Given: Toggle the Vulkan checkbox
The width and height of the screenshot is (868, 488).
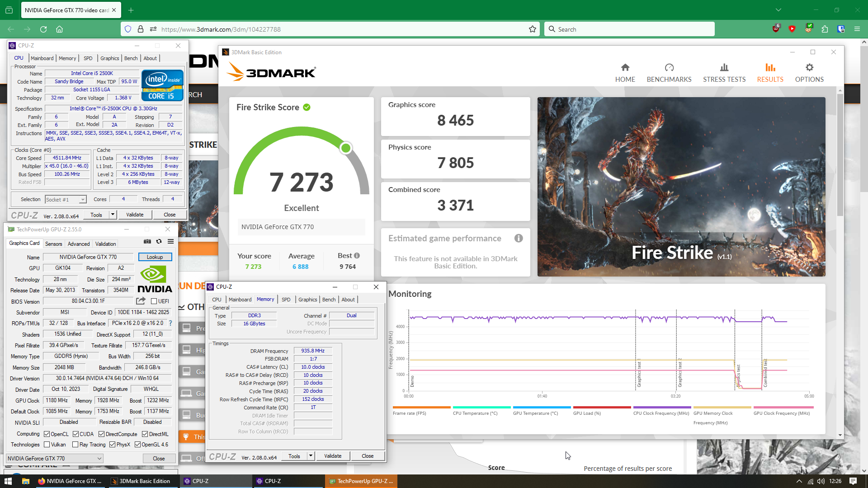Looking at the screenshot, I should coord(47,445).
